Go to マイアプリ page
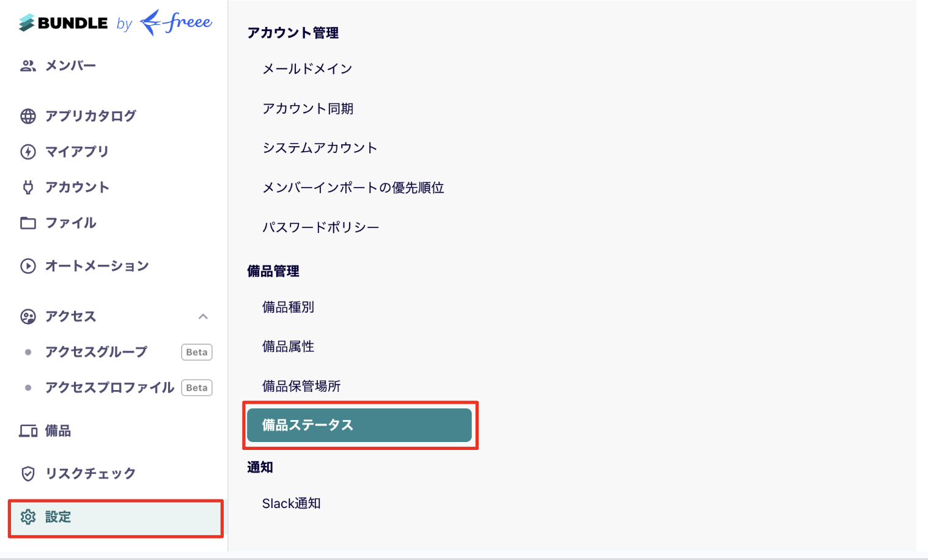The height and width of the screenshot is (560, 928). (77, 152)
